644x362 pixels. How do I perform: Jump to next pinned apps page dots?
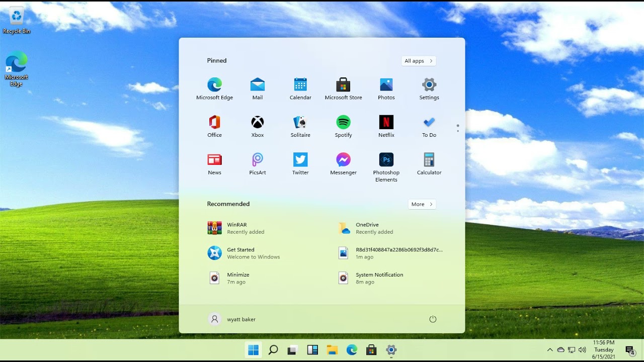[458, 128]
